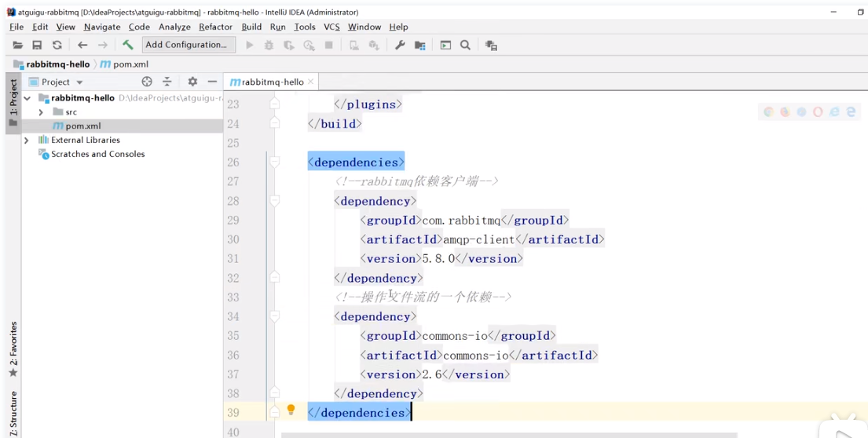Click the Run Anything terminal icon
The height and width of the screenshot is (438, 868).
tap(445, 45)
